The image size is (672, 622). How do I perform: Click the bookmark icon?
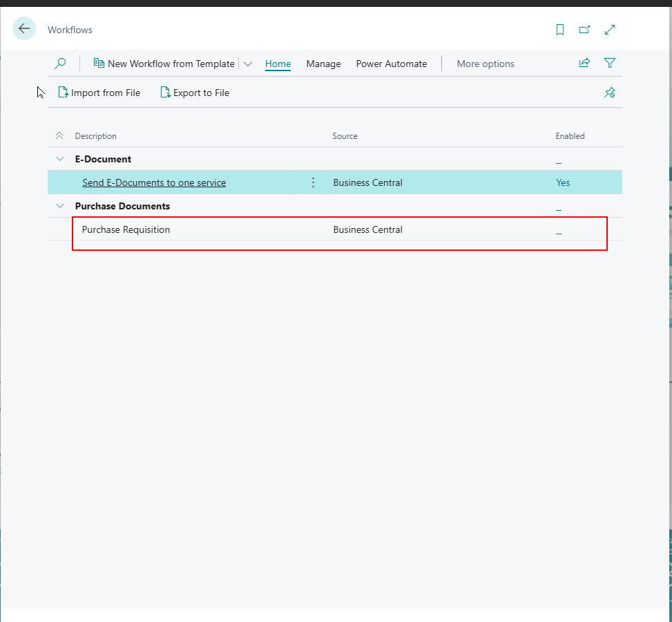pyautogui.click(x=560, y=30)
